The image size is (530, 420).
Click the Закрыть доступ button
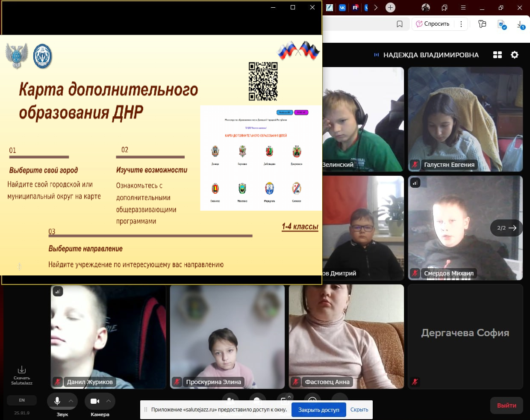[x=318, y=410]
